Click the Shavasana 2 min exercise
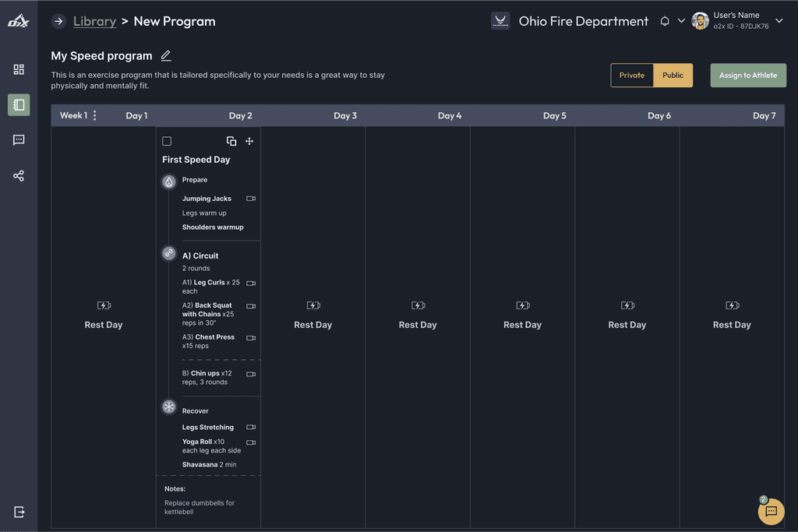Viewport: 798px width, 532px height. click(209, 465)
